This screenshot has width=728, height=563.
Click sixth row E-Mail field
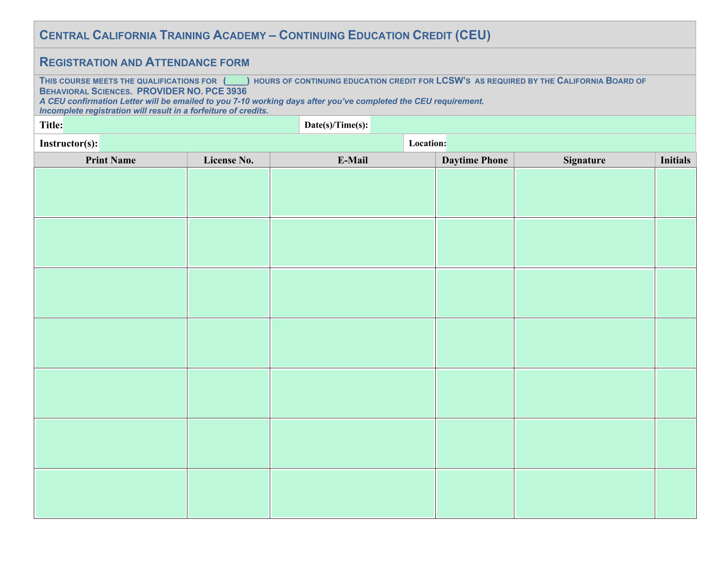point(353,444)
